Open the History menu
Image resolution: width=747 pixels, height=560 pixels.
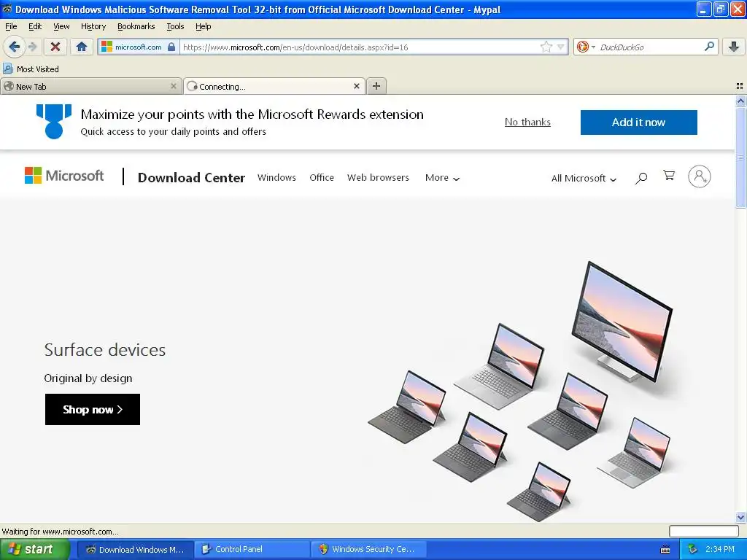click(x=93, y=26)
